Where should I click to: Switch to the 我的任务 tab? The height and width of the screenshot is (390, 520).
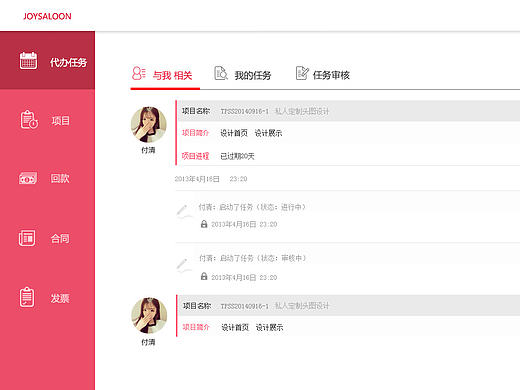253,75
